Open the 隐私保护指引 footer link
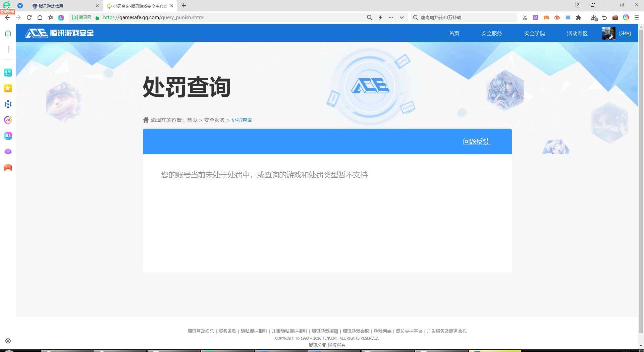 254,331
